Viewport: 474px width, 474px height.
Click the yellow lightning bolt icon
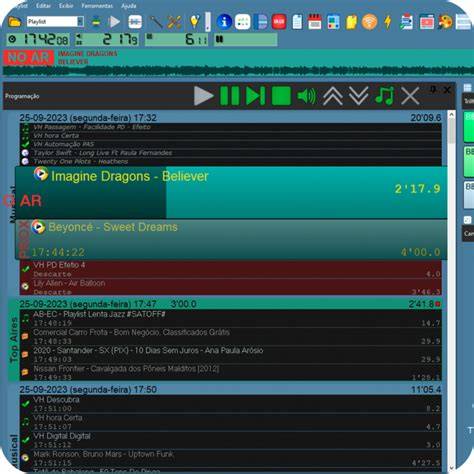coord(388,22)
